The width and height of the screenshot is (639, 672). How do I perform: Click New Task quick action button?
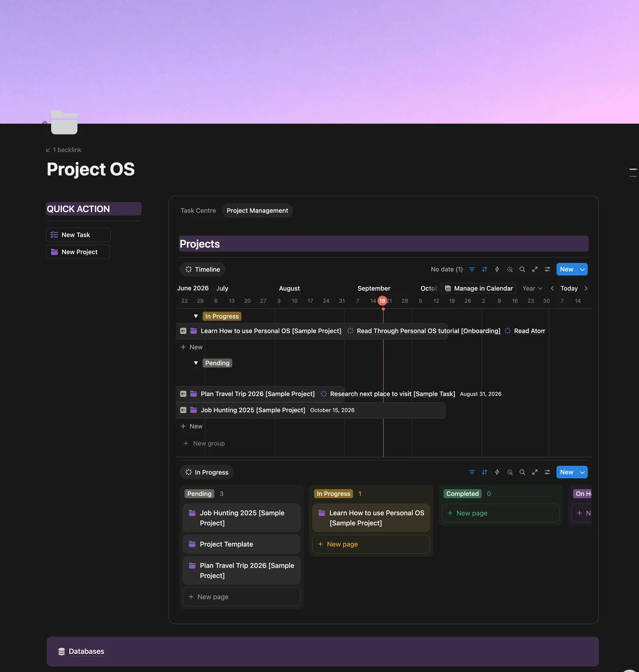pos(78,235)
